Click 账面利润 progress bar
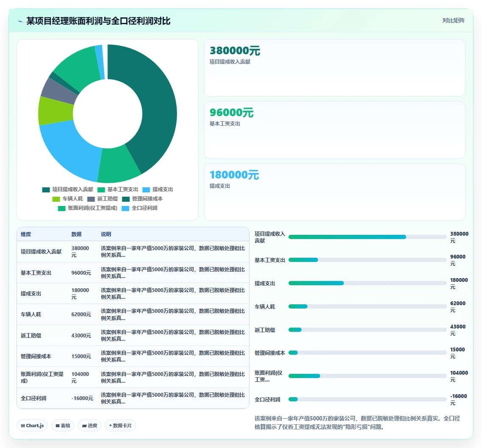482x448 pixels. pyautogui.click(x=367, y=376)
